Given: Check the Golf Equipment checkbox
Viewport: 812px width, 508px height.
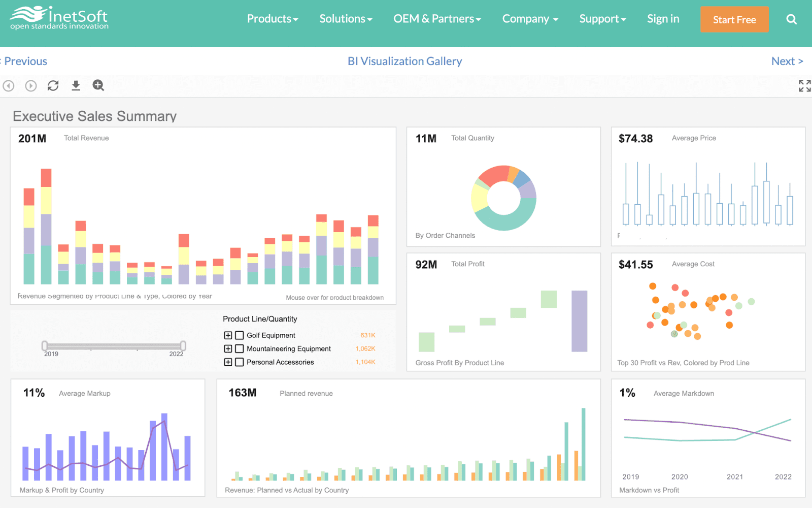Looking at the screenshot, I should pos(240,335).
